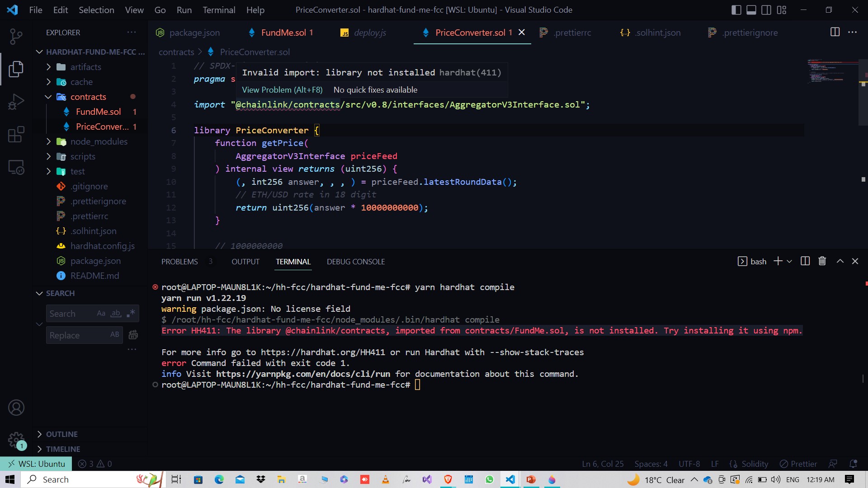Viewport: 868px width, 488px height.
Task: Toggle Match Case in search
Action: point(101,313)
